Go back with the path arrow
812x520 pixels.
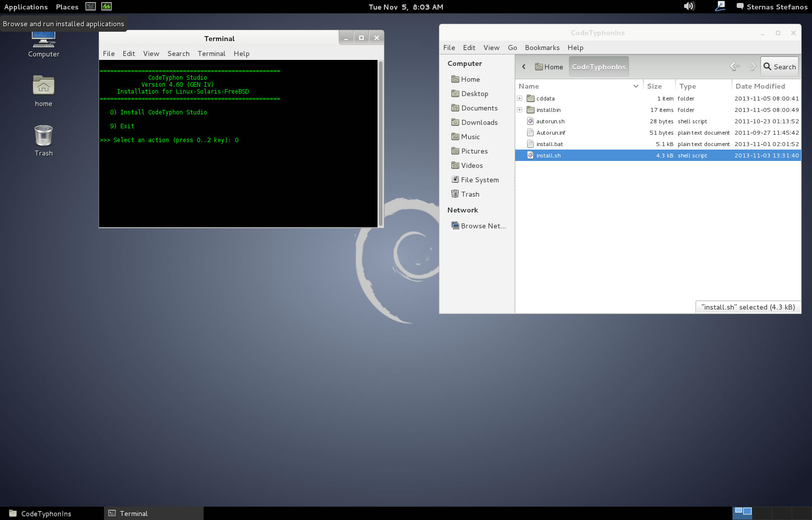tap(524, 66)
